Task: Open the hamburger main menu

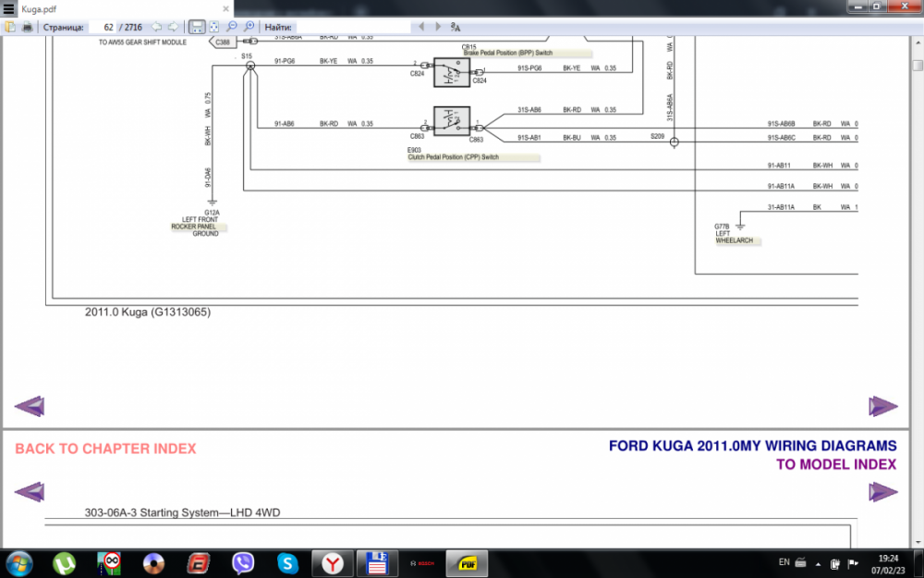Action: click(x=9, y=9)
